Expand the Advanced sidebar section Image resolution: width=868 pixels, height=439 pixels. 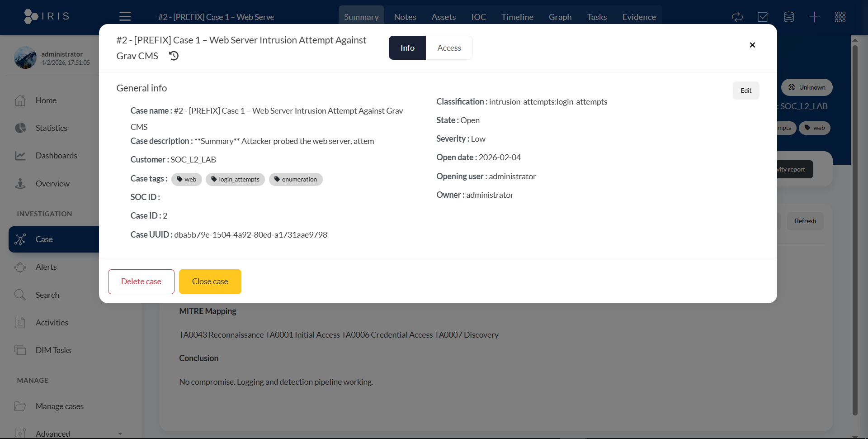click(x=68, y=434)
